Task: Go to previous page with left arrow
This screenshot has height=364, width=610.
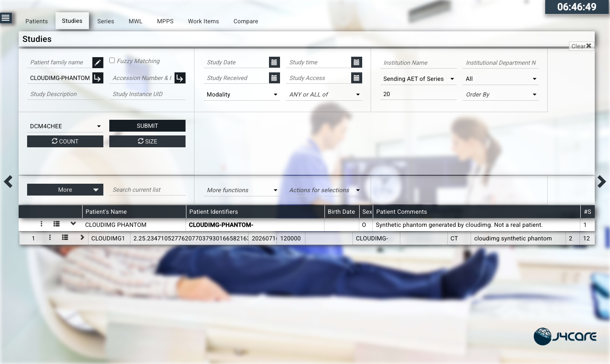Action: (8, 182)
